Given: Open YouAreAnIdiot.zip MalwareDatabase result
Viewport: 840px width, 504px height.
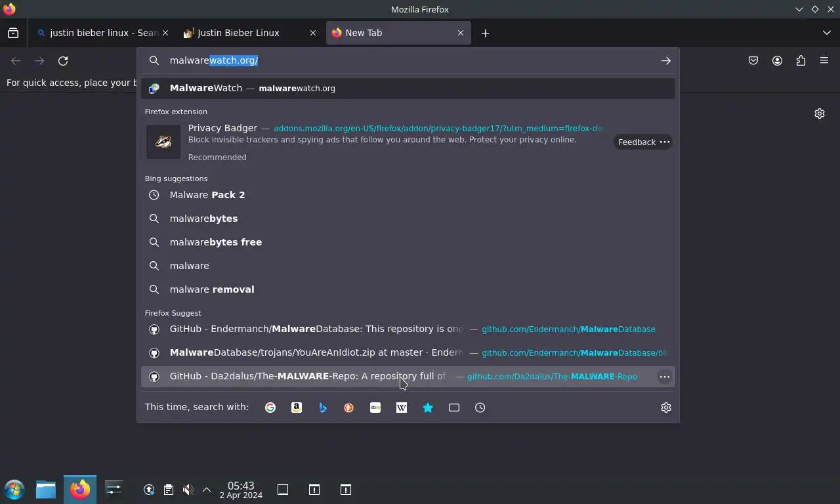Looking at the screenshot, I should tap(408, 353).
